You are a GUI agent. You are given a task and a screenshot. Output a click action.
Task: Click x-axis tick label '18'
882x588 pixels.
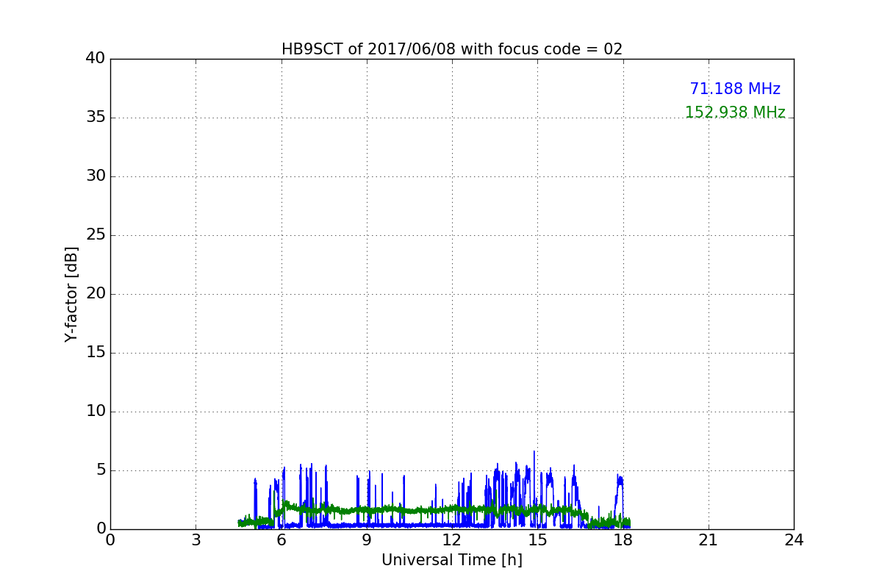[623, 539]
